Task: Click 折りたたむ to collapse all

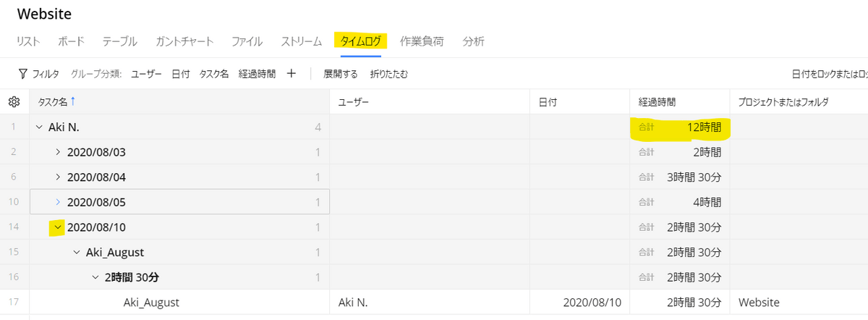Action: 388,74
